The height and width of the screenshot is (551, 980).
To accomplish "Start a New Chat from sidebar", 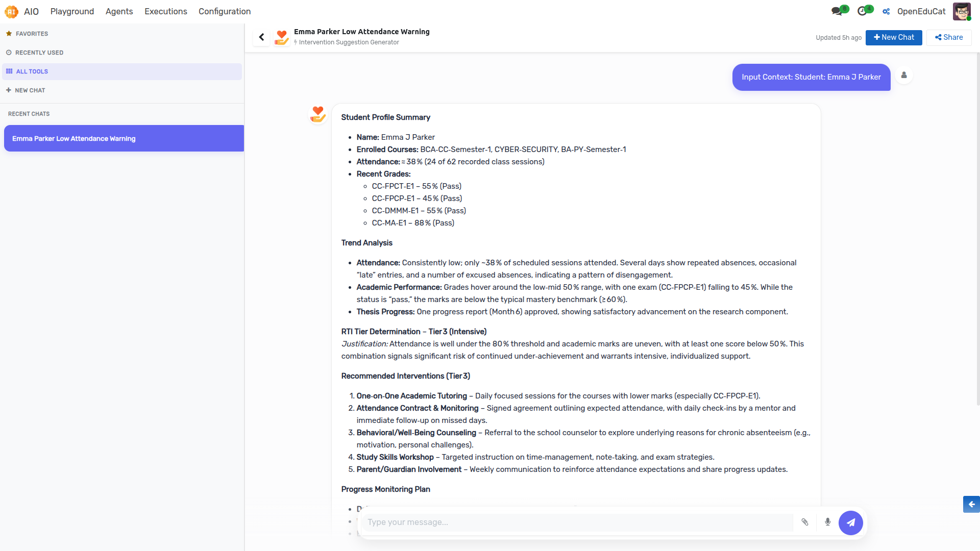I will pyautogui.click(x=122, y=90).
